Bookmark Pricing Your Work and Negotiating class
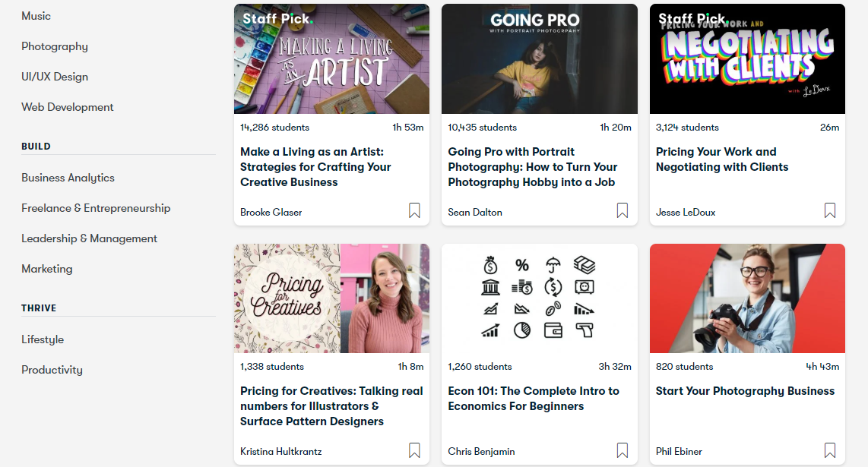 click(830, 211)
